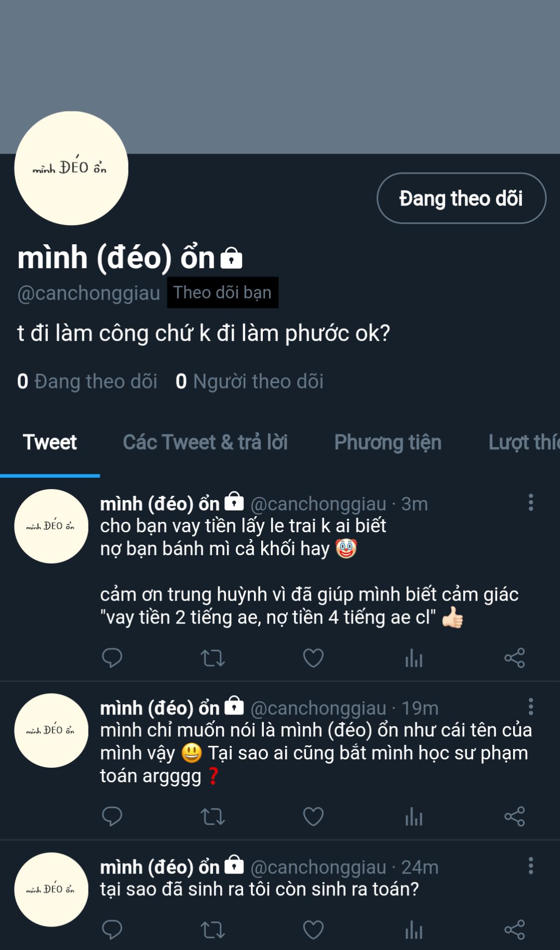Viewport: 560px width, 950px height.
Task: Open the Người theo dõi followers list
Action: (x=250, y=381)
